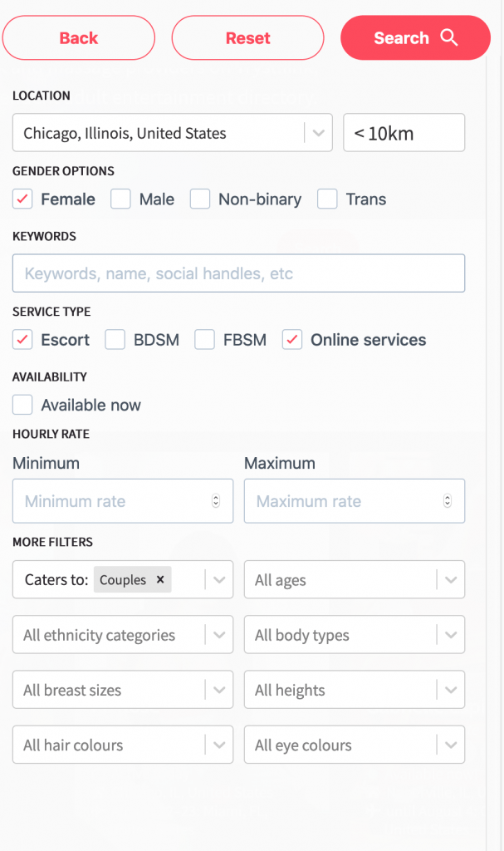The image size is (504, 851).
Task: Open the location dropdown chevron
Action: 318,133
